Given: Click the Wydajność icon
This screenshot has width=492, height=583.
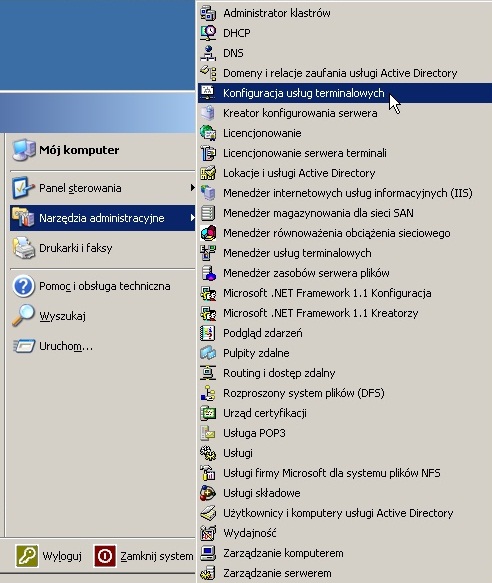Looking at the screenshot, I should tap(208, 533).
